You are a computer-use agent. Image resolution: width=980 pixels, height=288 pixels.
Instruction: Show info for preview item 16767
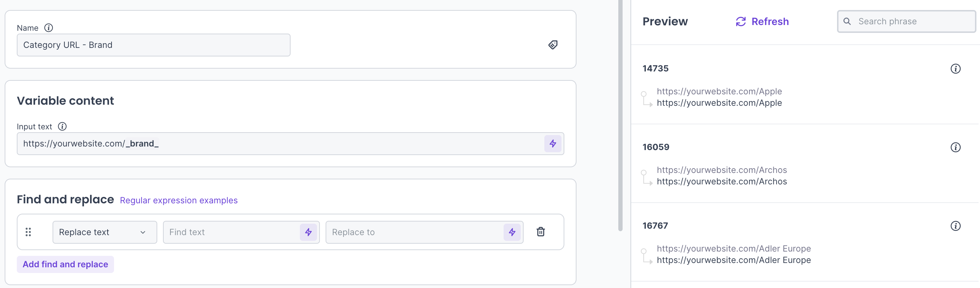[955, 226]
